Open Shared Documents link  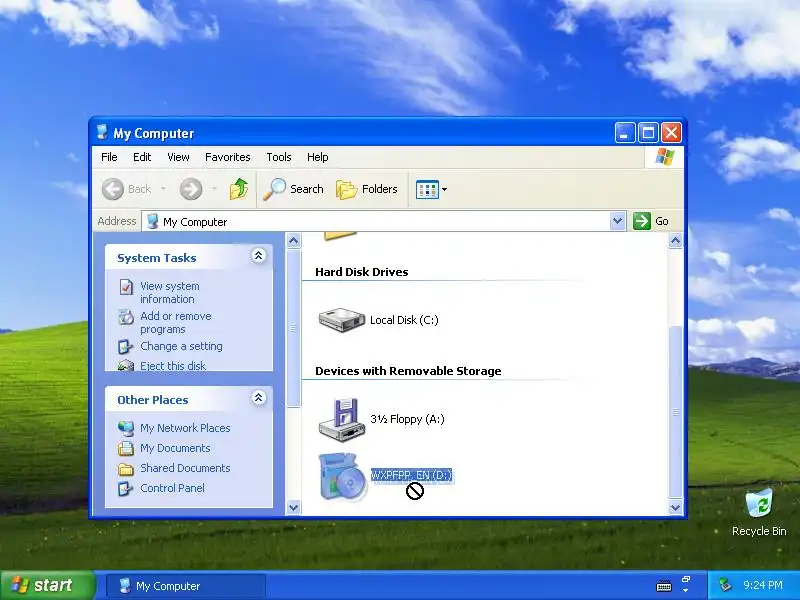point(185,468)
